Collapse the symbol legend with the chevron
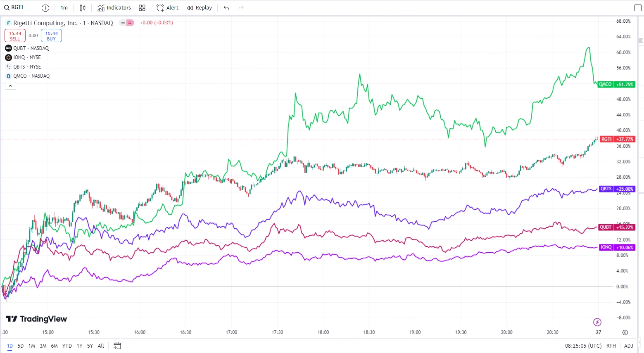Screen dimensions: 644x353 [10, 86]
